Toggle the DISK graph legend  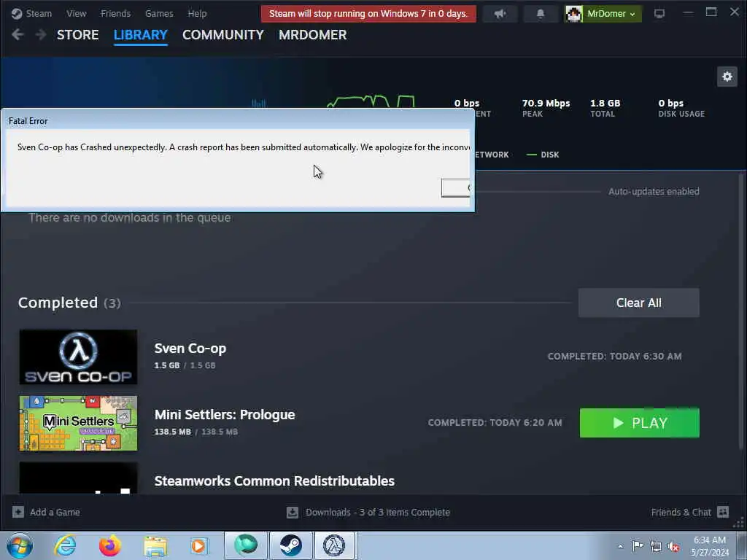[x=543, y=155]
